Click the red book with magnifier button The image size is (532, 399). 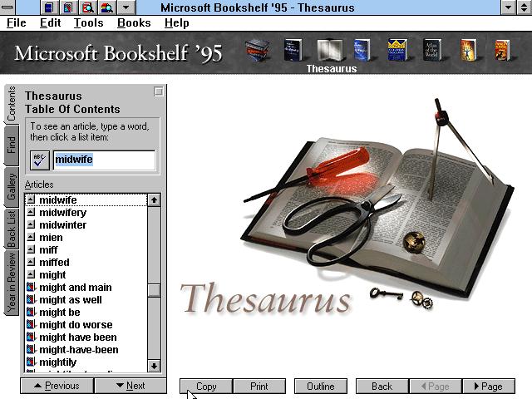pyautogui.click(x=87, y=7)
